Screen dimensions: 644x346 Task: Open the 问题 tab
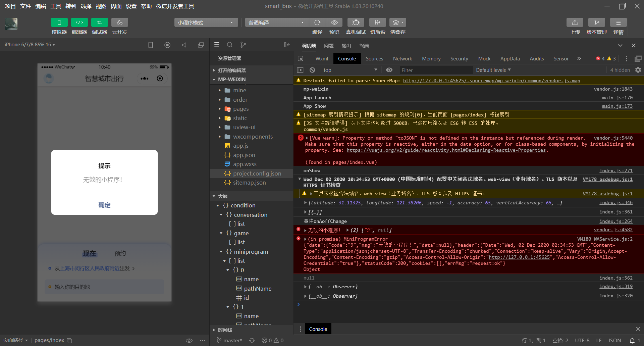329,46
